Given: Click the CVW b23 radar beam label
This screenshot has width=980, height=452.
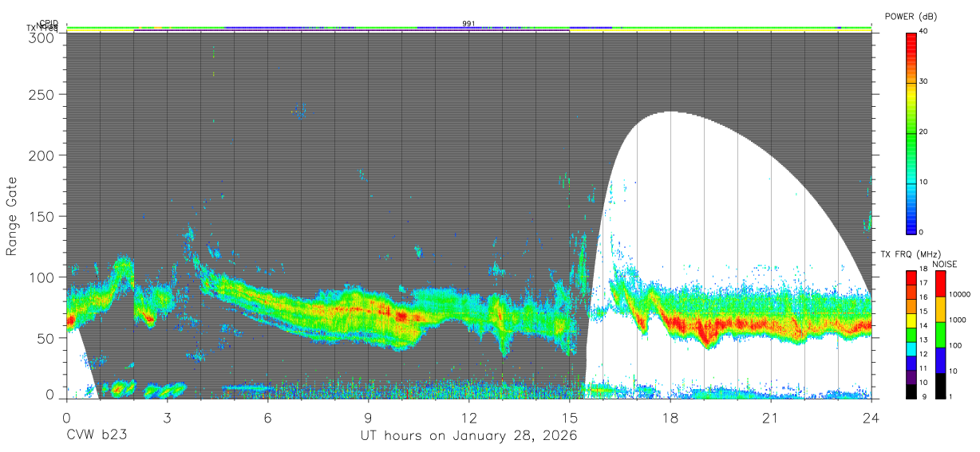Looking at the screenshot, I should pos(97,436).
